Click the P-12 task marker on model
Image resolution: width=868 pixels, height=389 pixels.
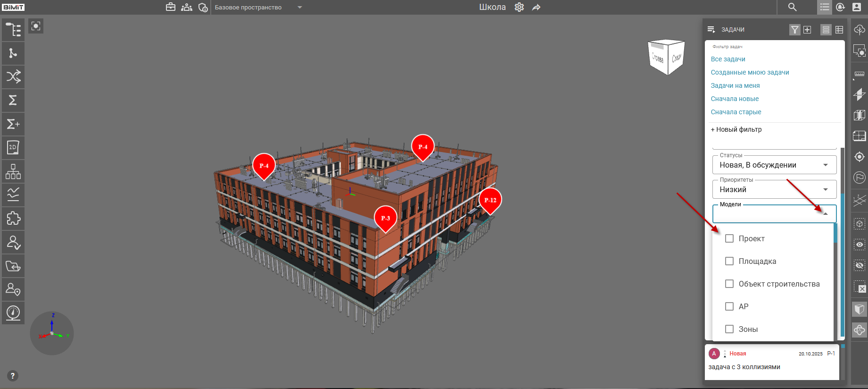tap(490, 200)
